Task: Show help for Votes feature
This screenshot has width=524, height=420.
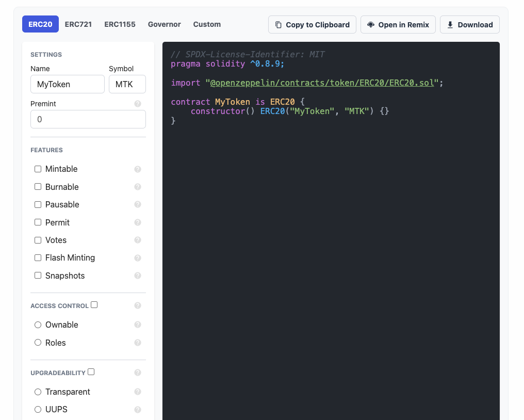Action: tap(138, 240)
